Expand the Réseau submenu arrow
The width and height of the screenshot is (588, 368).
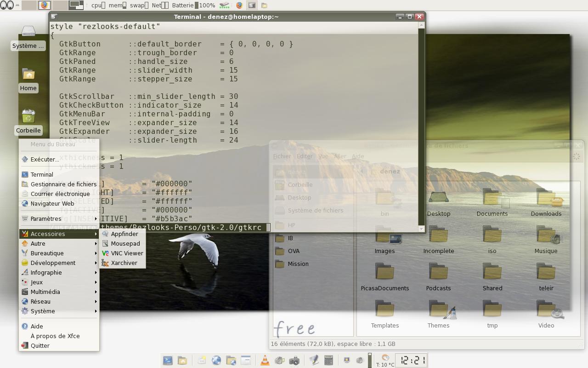96,301
